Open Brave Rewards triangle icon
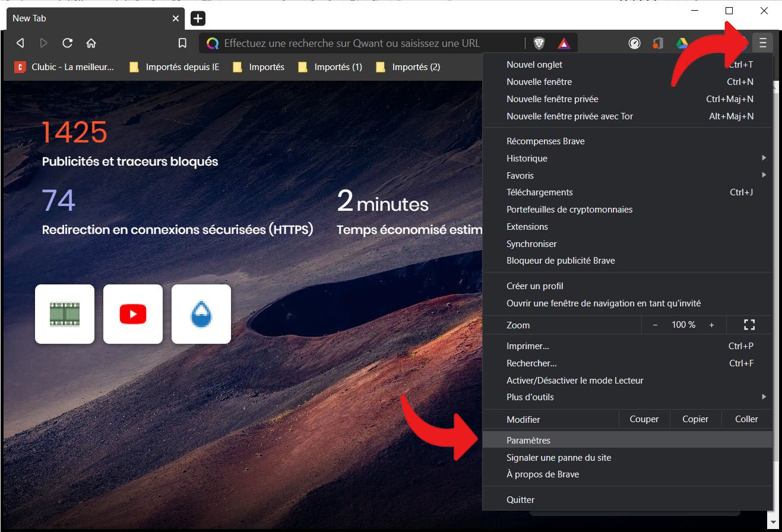This screenshot has width=782, height=532. click(x=563, y=43)
